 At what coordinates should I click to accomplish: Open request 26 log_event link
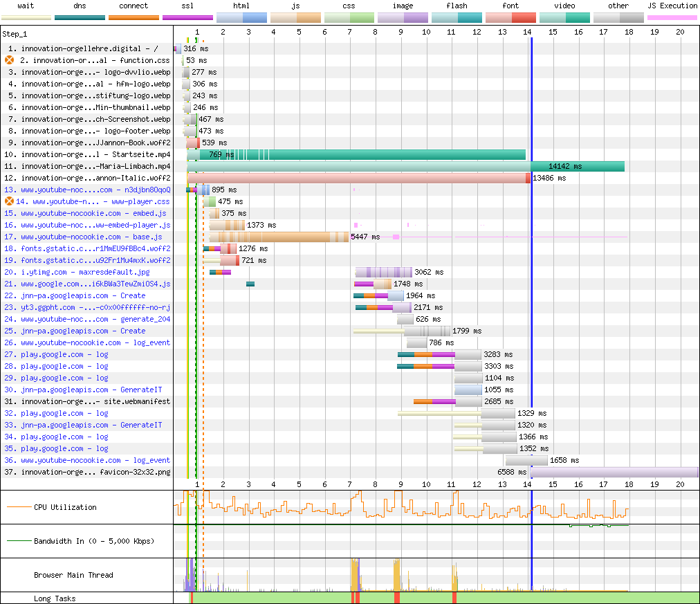click(87, 342)
